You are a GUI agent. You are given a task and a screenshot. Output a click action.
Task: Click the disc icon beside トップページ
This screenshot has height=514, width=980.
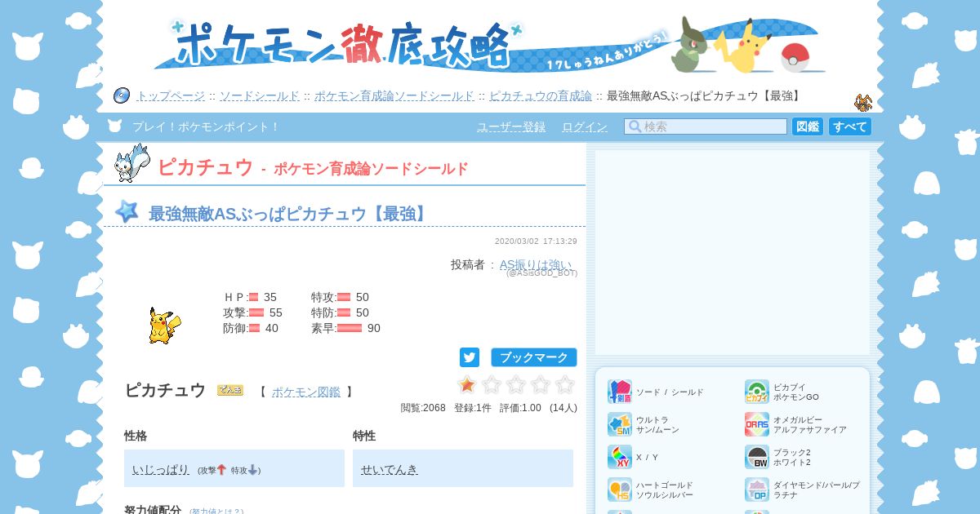coord(122,95)
